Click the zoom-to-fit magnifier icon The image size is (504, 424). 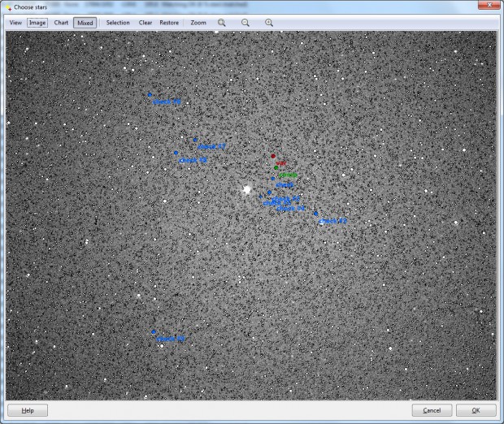point(221,23)
